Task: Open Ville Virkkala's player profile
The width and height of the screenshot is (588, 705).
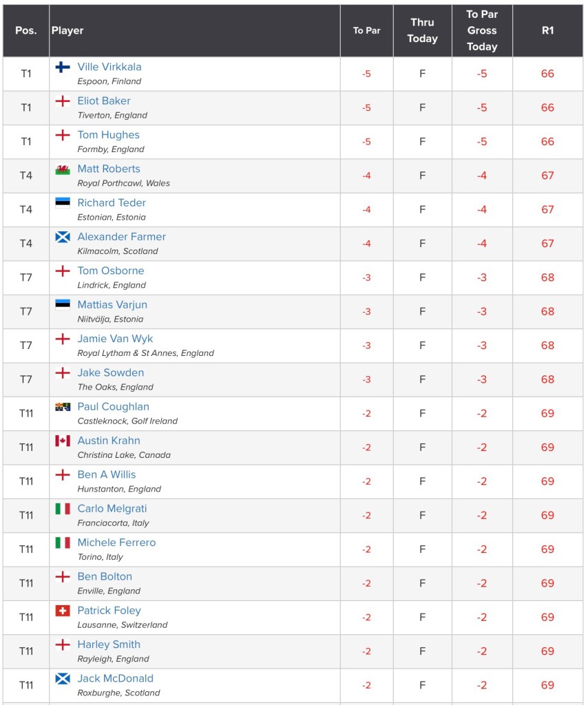Action: tap(109, 67)
